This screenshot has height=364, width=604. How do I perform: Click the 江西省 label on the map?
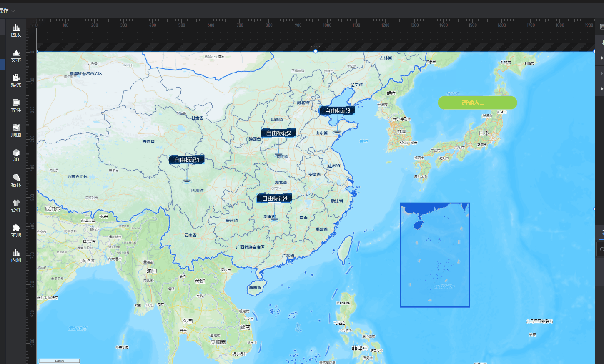point(301,218)
